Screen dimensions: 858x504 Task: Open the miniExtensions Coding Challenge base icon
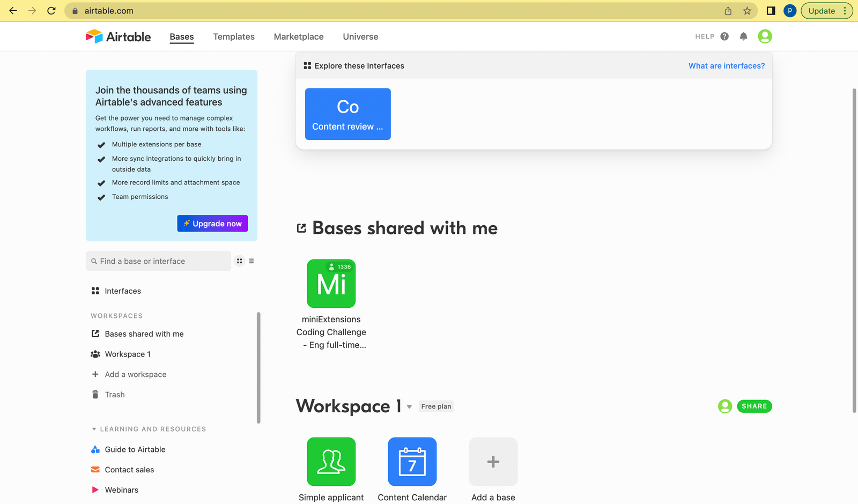[331, 284]
